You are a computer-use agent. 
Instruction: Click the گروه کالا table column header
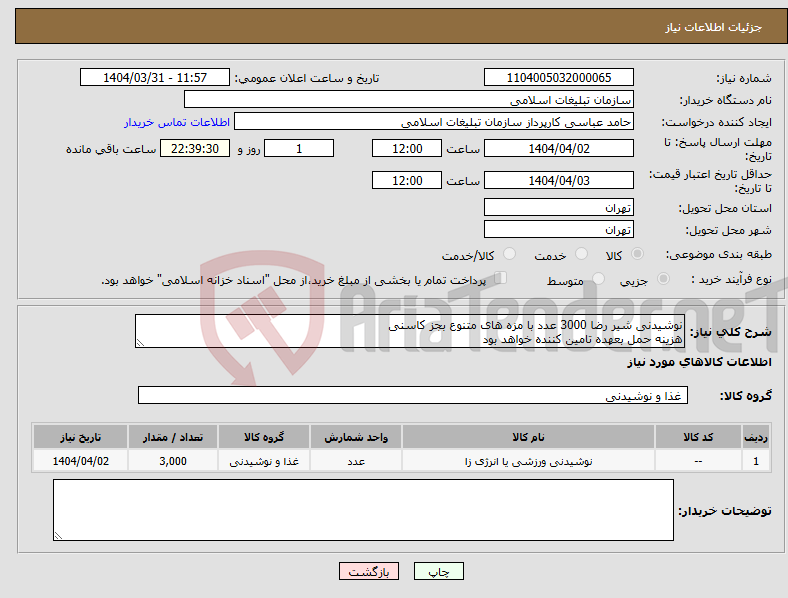click(x=264, y=437)
